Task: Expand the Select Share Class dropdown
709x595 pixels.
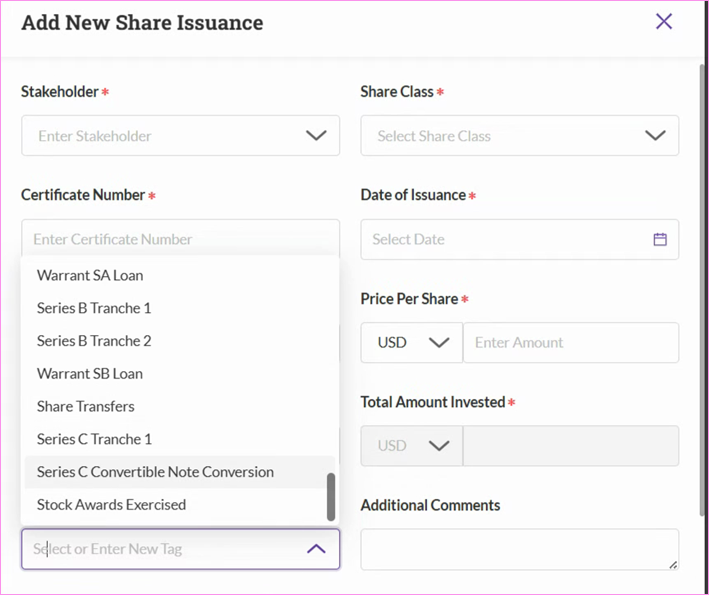Action: (520, 136)
